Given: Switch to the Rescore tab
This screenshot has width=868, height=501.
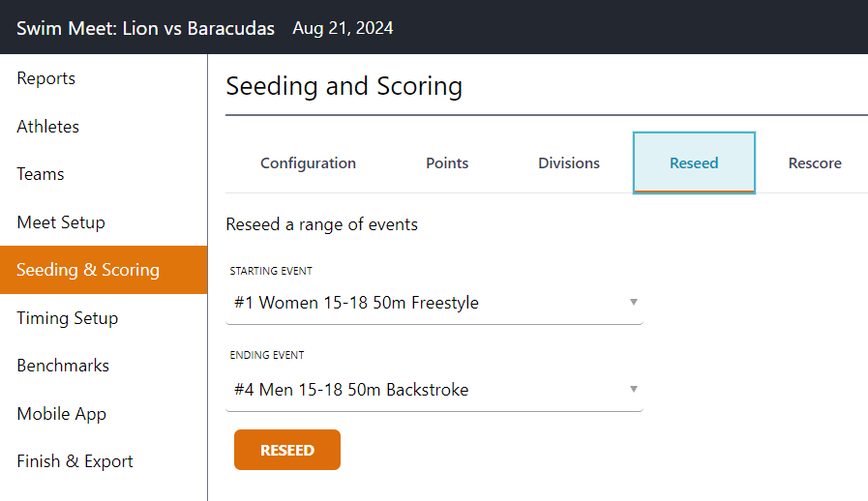Looking at the screenshot, I should coord(815,163).
